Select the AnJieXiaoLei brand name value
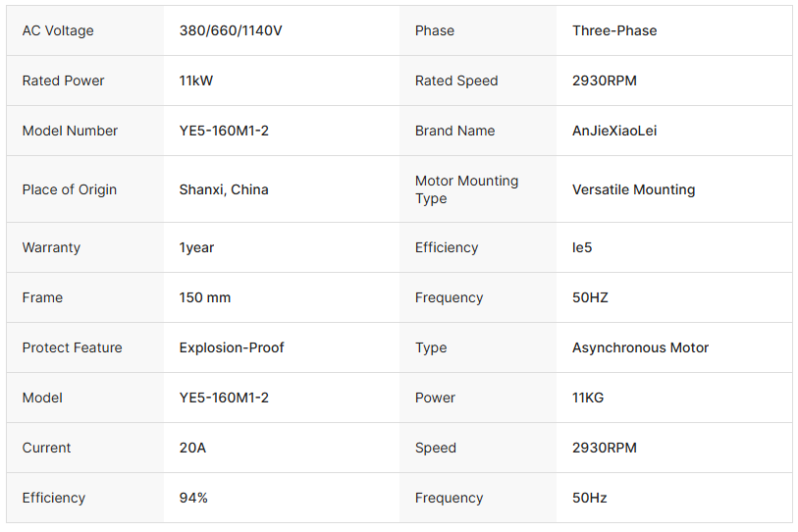Image resolution: width=798 pixels, height=532 pixels. tap(614, 131)
